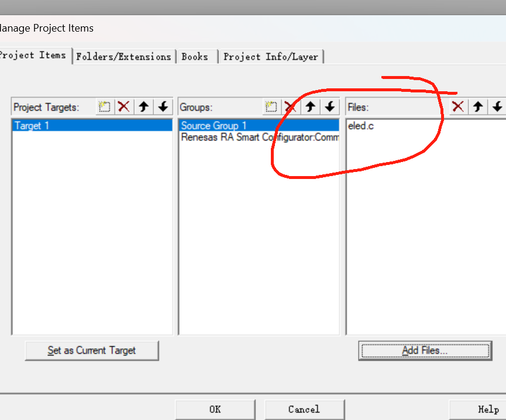Delete the selected file

pyautogui.click(x=458, y=106)
